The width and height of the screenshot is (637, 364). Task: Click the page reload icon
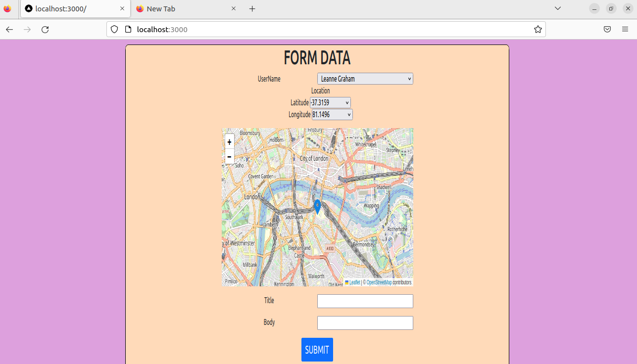tap(45, 29)
